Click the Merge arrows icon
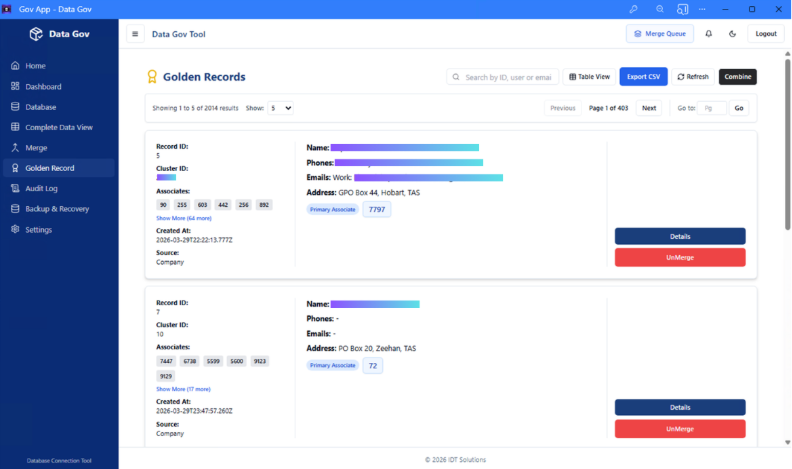Image resolution: width=792 pixels, height=469 pixels. [15, 148]
